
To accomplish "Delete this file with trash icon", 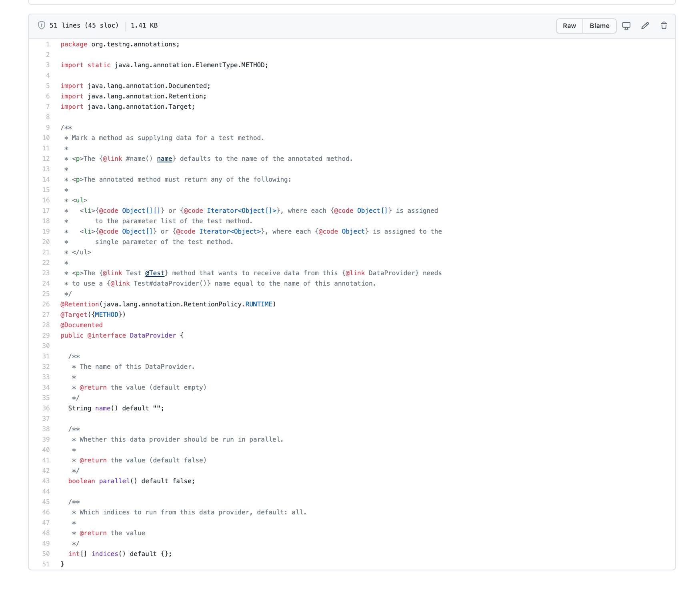I will 664,26.
